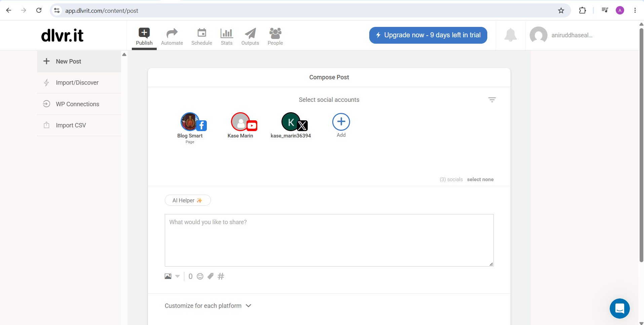Open the chat support bubble
This screenshot has width=644, height=325.
tap(619, 309)
